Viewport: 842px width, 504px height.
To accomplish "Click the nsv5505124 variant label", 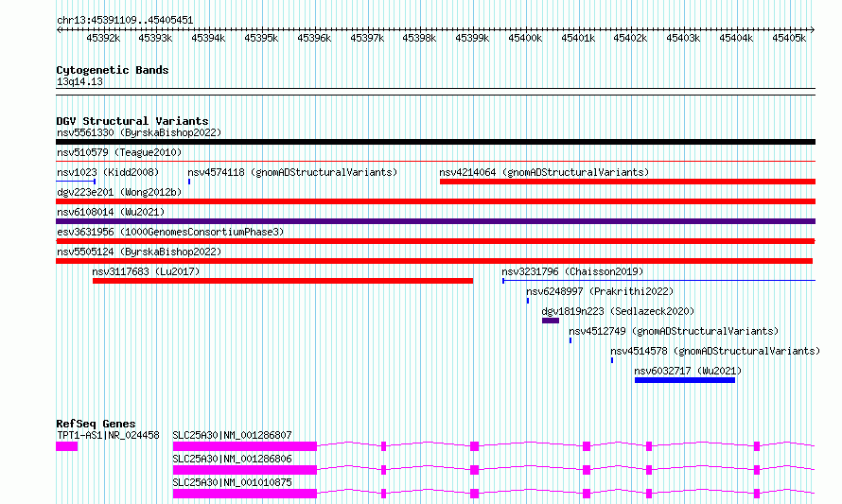I will tap(138, 252).
